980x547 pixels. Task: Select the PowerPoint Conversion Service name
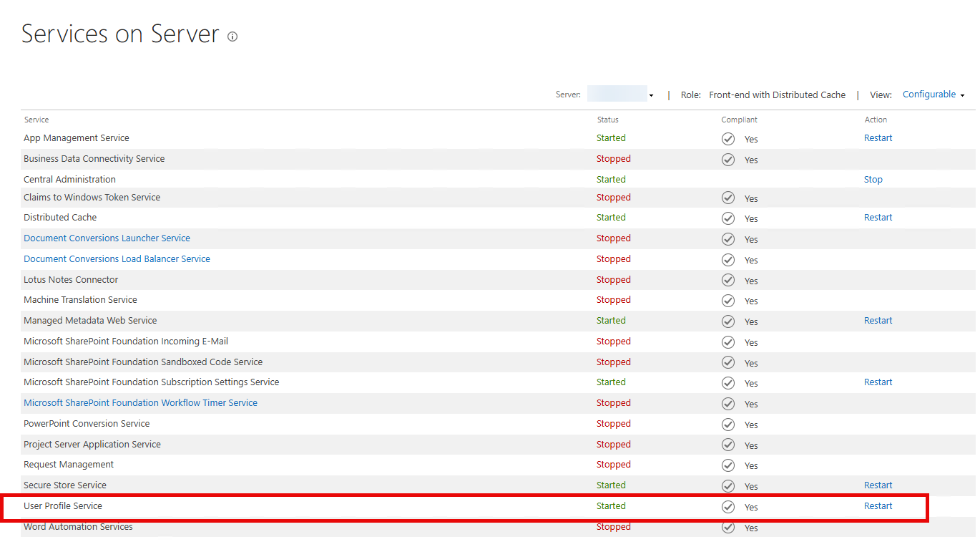click(87, 424)
